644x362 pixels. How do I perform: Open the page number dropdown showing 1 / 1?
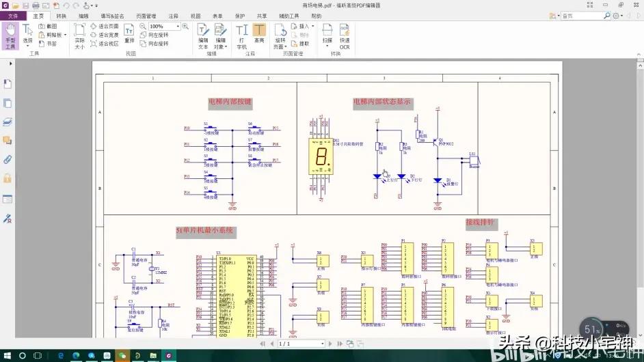[x=323, y=344]
